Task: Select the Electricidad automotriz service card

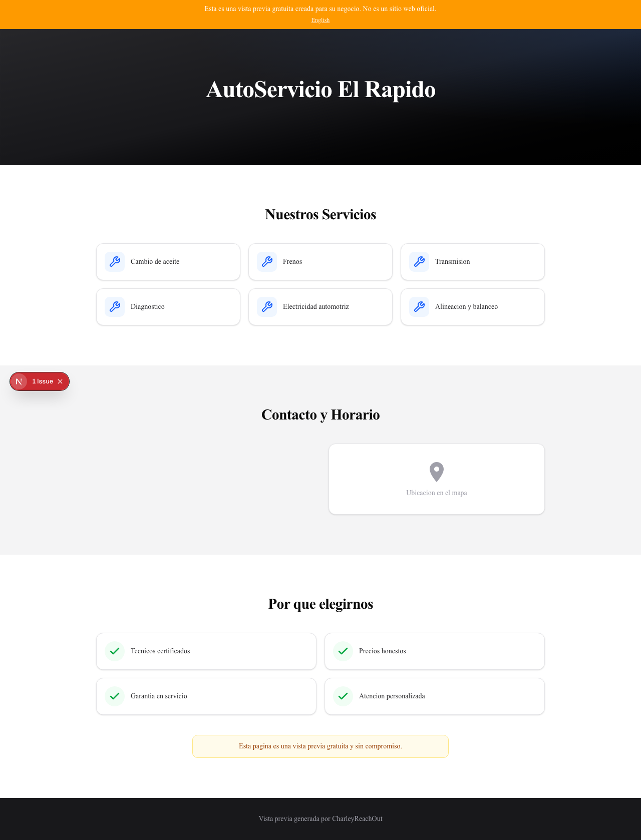Action: point(320,307)
